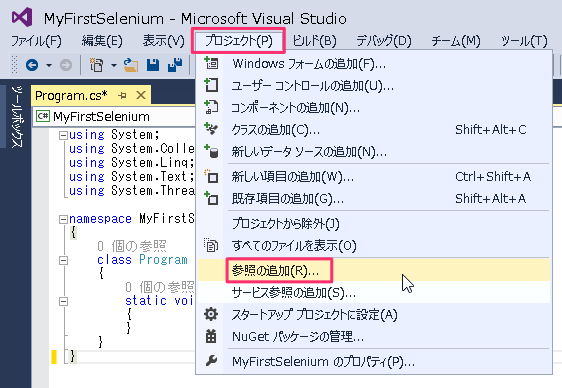
Task: Choose 新しいデータ ソースの追加(N)...
Action: 374,152
